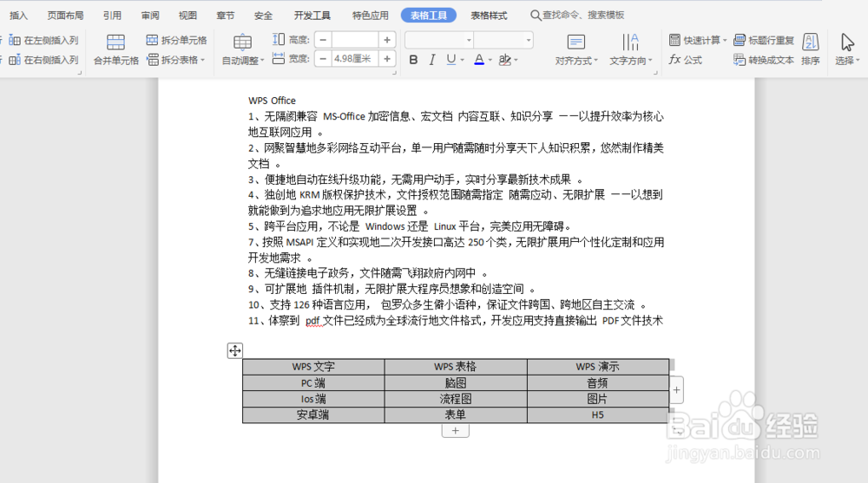Click the table cell "WPS 演示"
The height and width of the screenshot is (483, 868).
(x=598, y=367)
